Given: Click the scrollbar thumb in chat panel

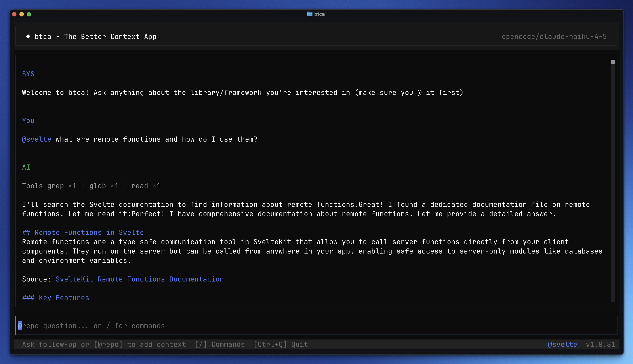Looking at the screenshot, I should pos(613,62).
